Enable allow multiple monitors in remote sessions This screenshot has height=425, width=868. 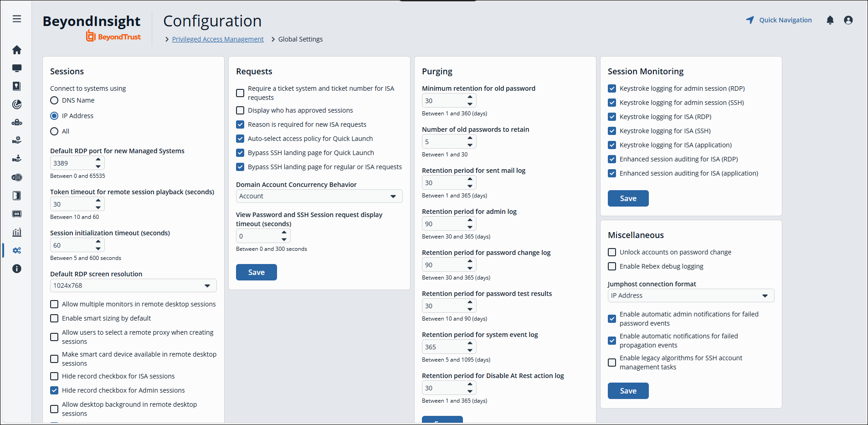click(54, 304)
